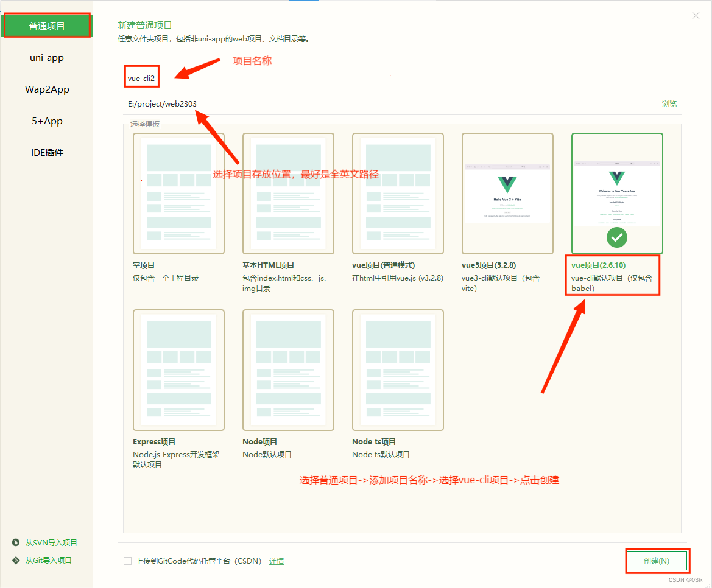This screenshot has width=712, height=588.
Task: Switch to the Wap2App category
Action: coord(47,89)
